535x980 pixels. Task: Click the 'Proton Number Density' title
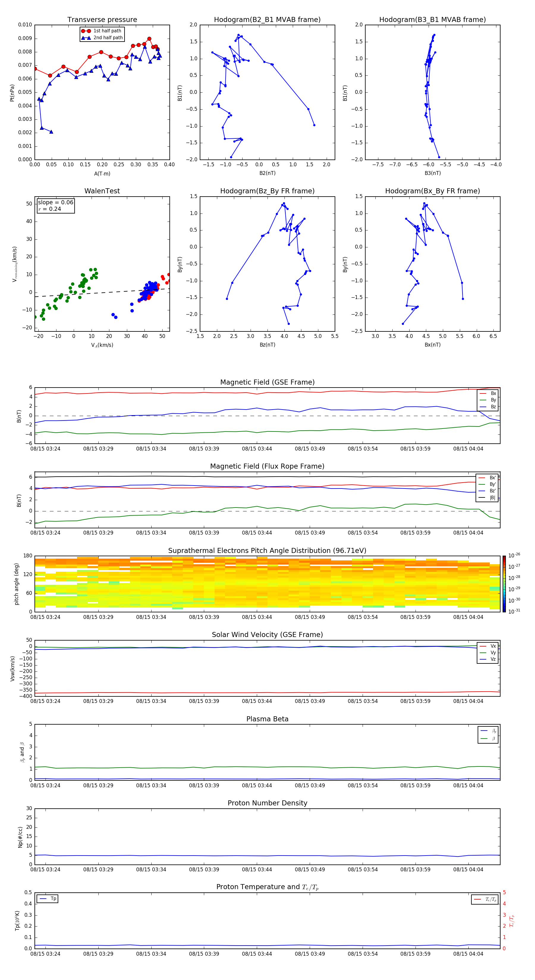(267, 803)
